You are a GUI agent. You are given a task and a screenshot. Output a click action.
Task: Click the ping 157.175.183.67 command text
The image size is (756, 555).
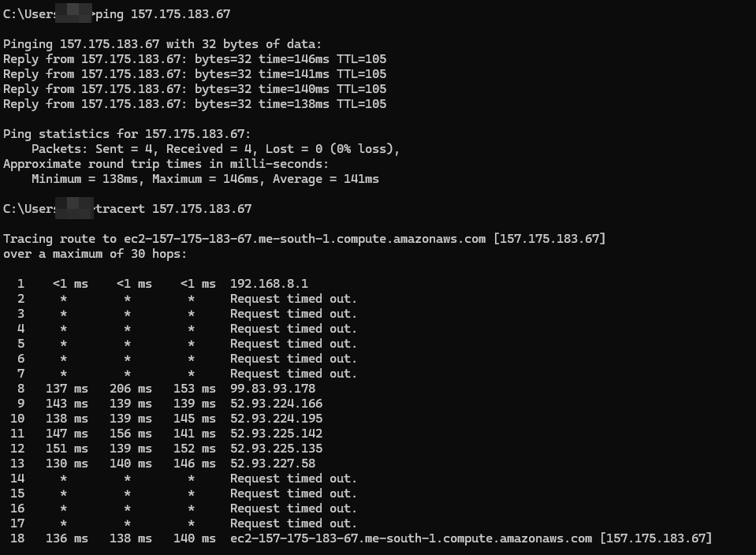163,14
